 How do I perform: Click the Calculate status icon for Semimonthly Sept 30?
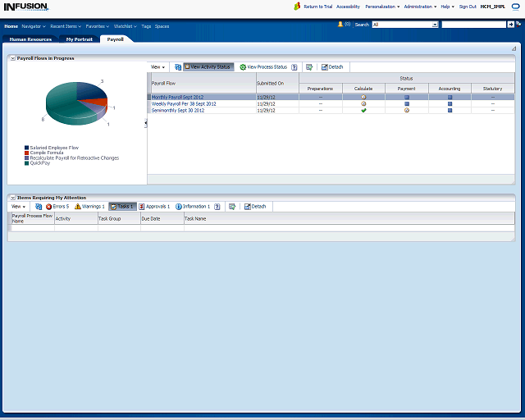click(x=363, y=110)
